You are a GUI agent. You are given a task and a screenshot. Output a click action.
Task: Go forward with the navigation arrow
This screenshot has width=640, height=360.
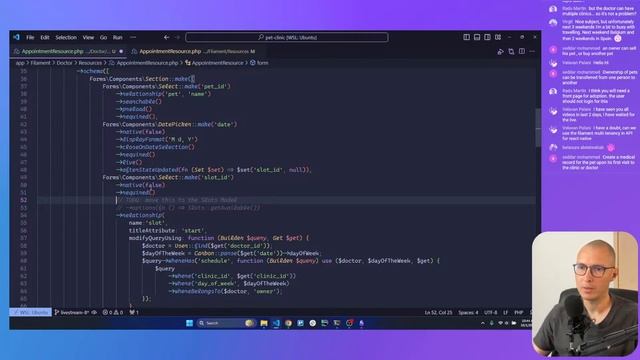pos(178,38)
